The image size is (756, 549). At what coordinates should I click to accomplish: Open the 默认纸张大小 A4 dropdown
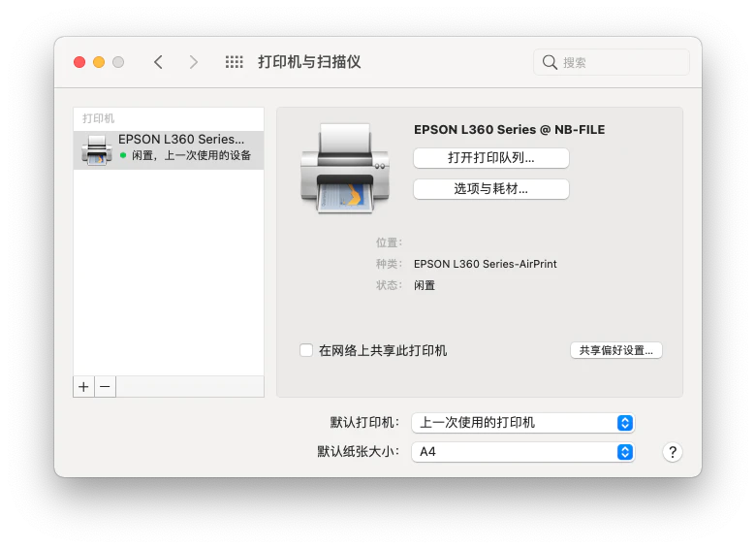click(522, 452)
